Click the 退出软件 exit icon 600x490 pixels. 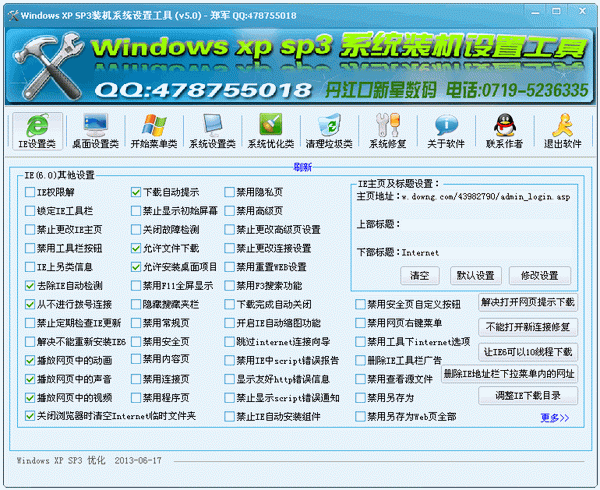click(562, 131)
